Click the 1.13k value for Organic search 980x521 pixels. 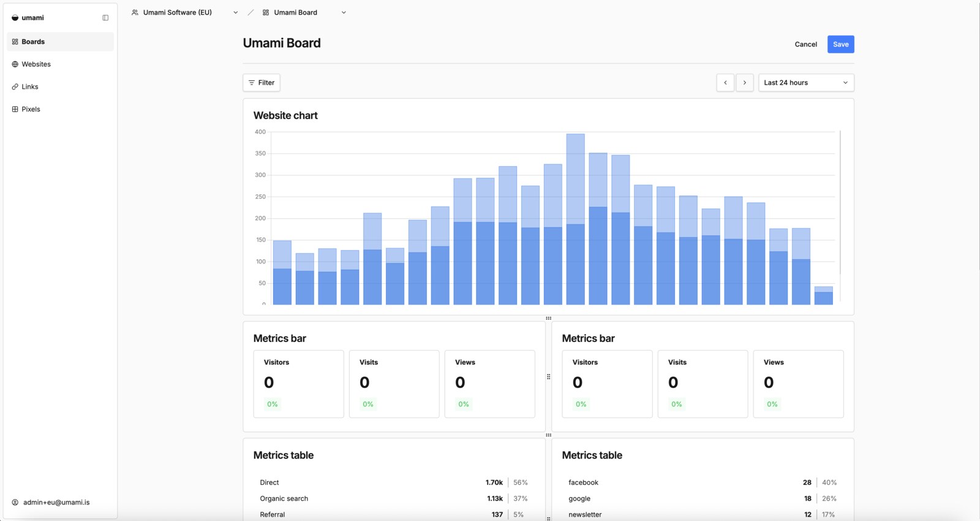(x=495, y=499)
